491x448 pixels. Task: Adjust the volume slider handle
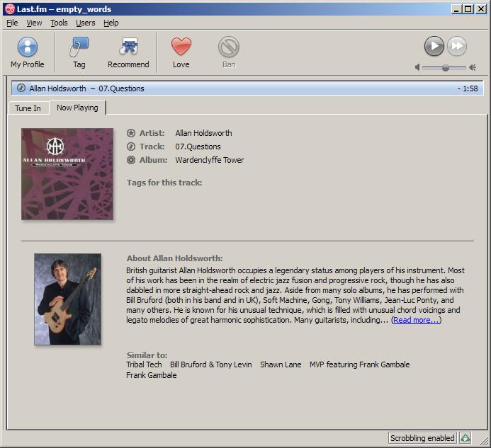coord(445,67)
